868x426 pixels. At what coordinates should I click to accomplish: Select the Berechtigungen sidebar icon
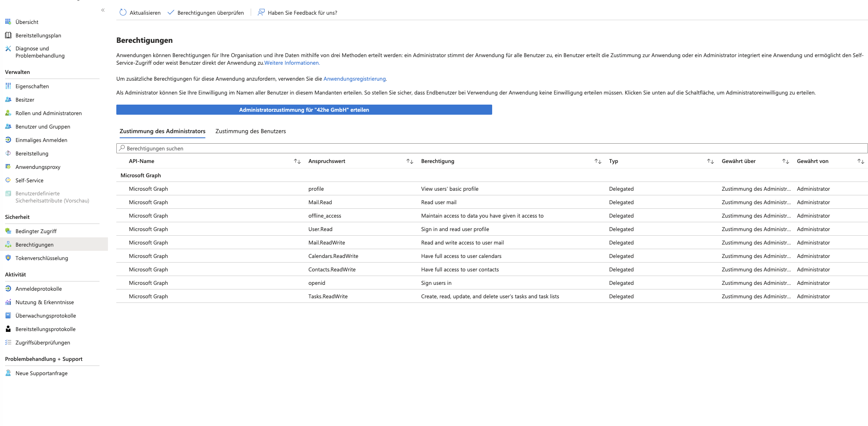pos(8,244)
